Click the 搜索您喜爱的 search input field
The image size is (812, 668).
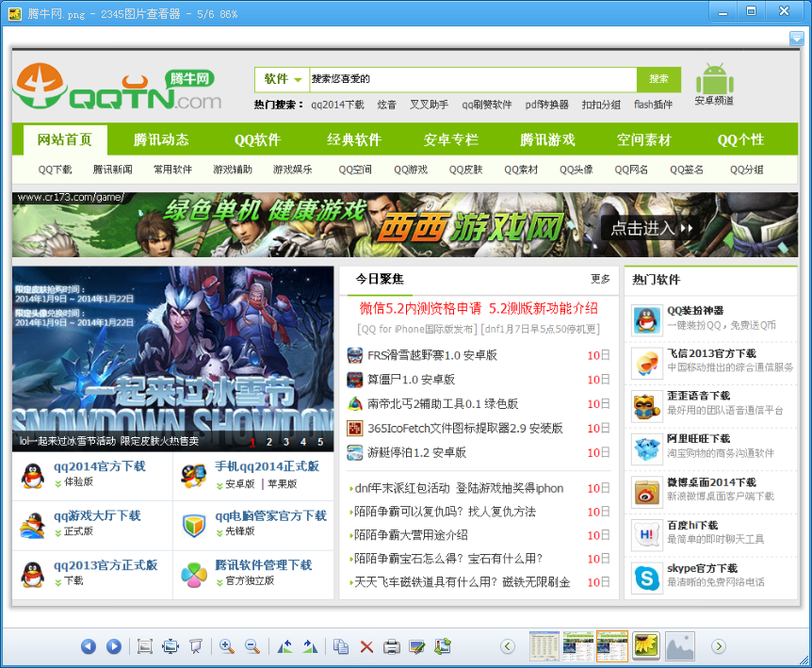pos(473,79)
